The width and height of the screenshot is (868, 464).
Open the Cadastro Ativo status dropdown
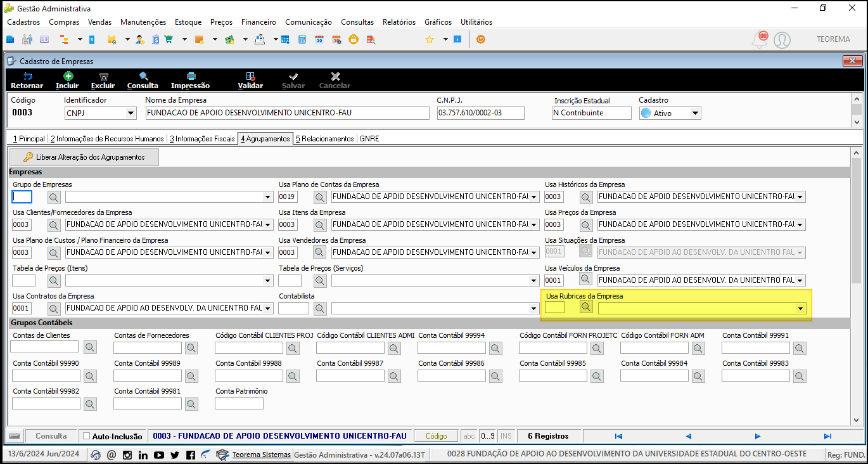[695, 113]
